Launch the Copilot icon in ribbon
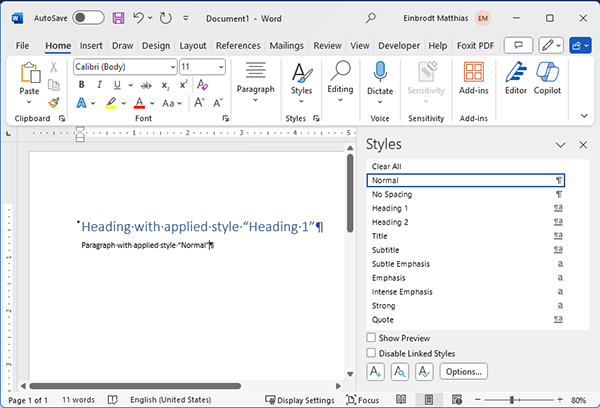This screenshot has width=600, height=408. coord(547,78)
